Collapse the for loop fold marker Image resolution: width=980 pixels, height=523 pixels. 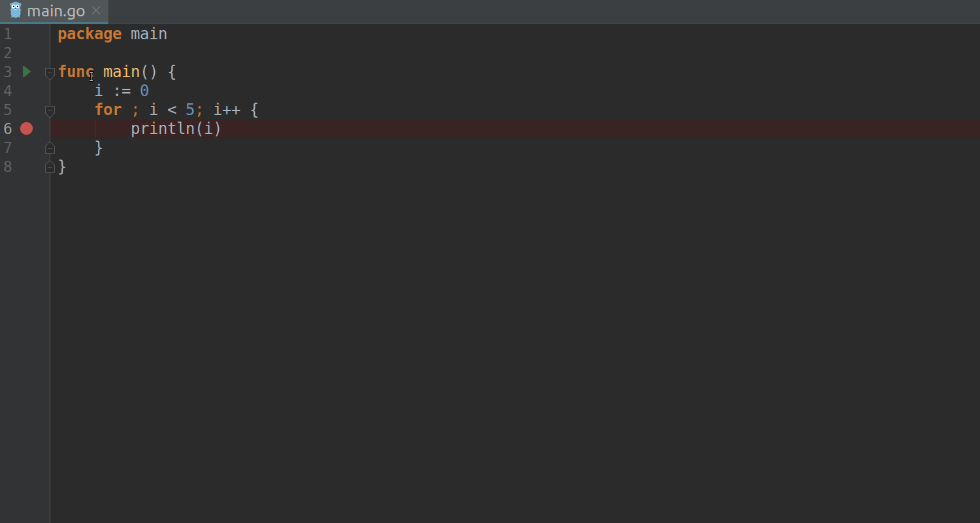pyautogui.click(x=50, y=110)
